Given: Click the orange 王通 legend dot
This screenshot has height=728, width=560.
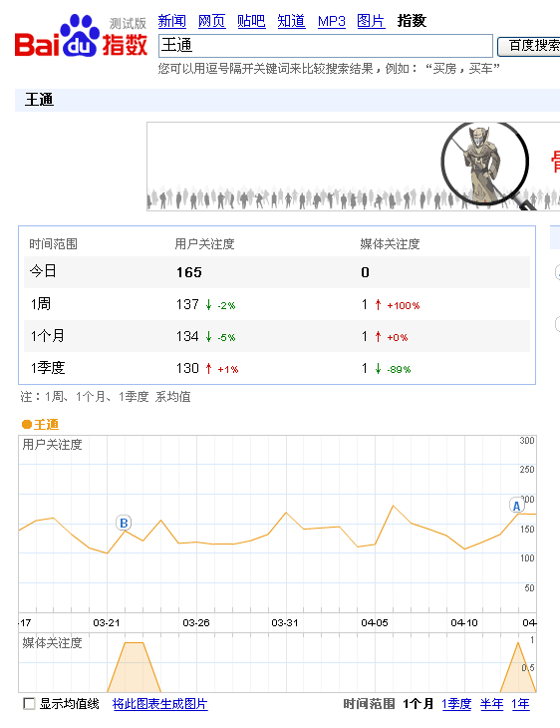Looking at the screenshot, I should (27, 424).
